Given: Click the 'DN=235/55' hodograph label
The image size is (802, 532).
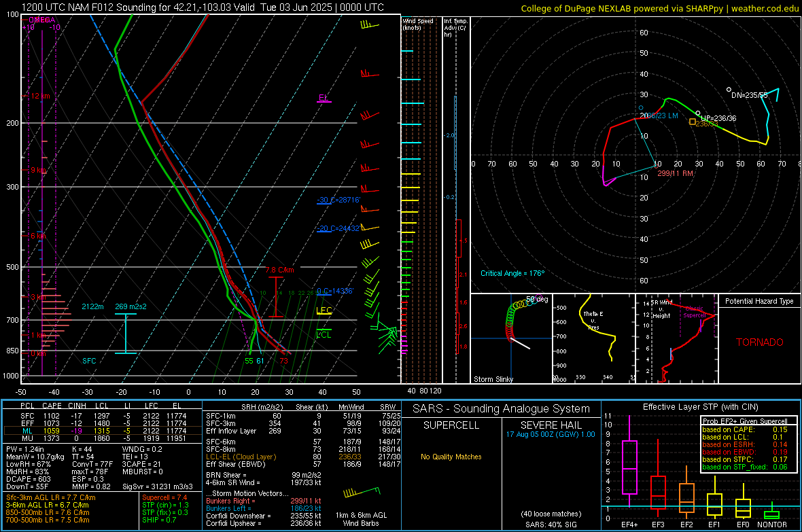Looking at the screenshot, I should pyautogui.click(x=749, y=95).
